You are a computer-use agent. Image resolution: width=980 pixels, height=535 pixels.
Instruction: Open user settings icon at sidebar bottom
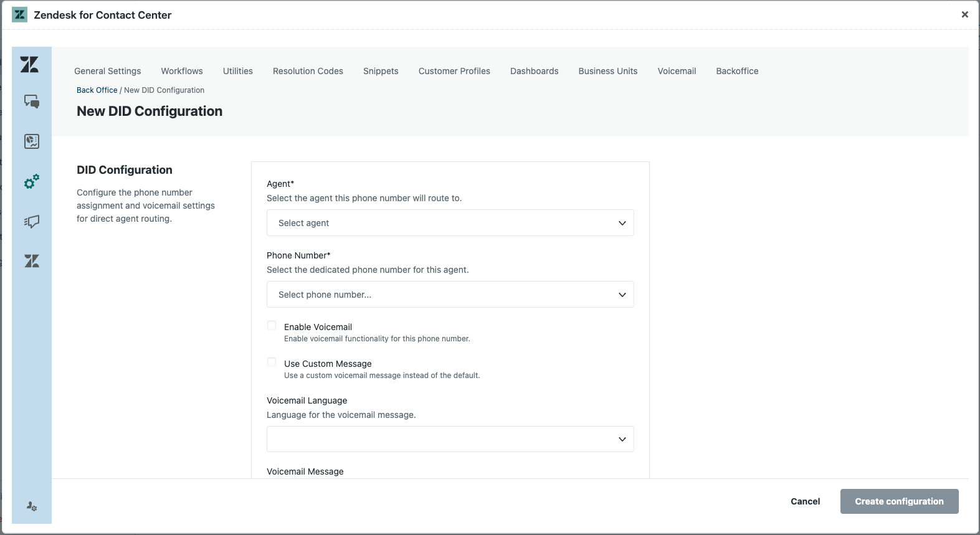[32, 506]
